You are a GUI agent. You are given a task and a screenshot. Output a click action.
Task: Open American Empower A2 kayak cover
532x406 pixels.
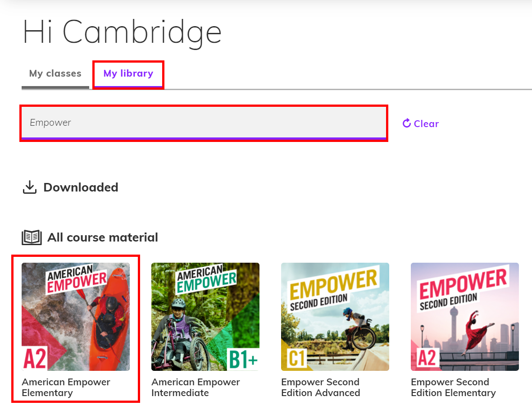click(x=76, y=317)
